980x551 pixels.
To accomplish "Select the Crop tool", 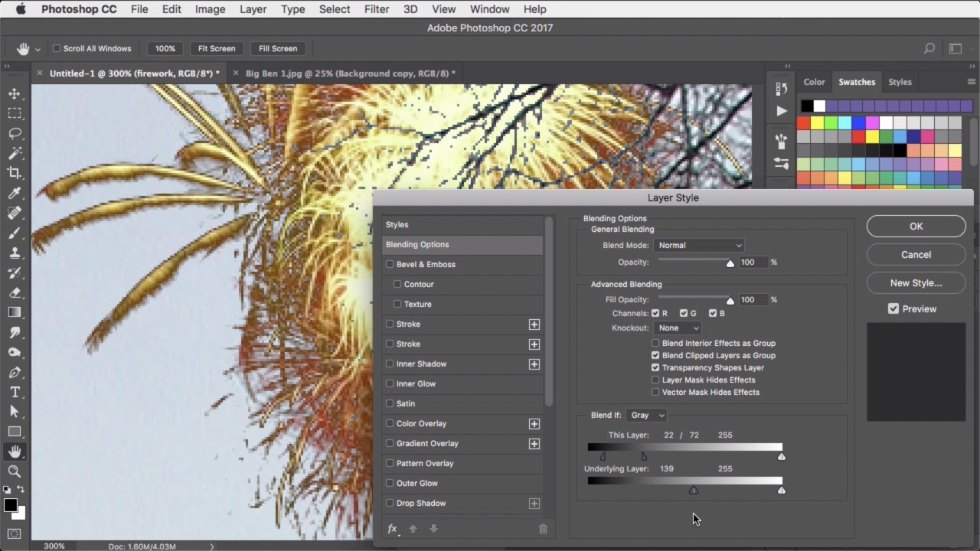I will click(x=15, y=173).
